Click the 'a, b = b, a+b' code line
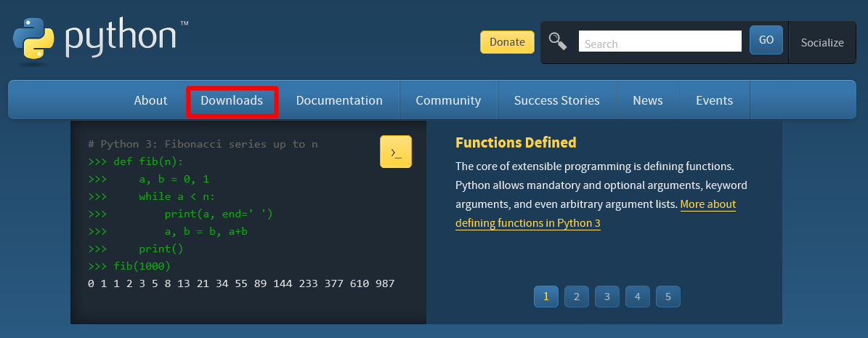 pos(167,231)
